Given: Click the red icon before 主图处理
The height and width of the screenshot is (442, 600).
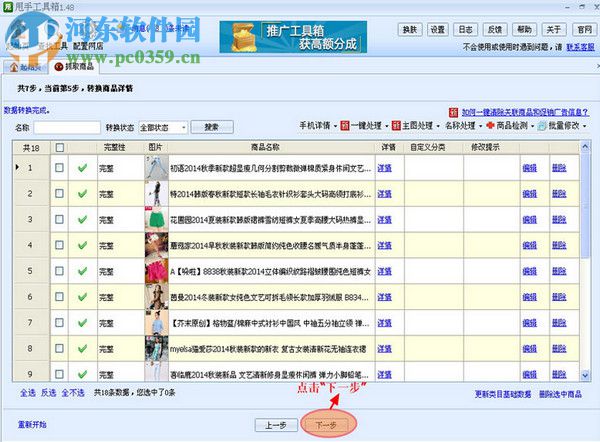Looking at the screenshot, I should pyautogui.click(x=396, y=126).
